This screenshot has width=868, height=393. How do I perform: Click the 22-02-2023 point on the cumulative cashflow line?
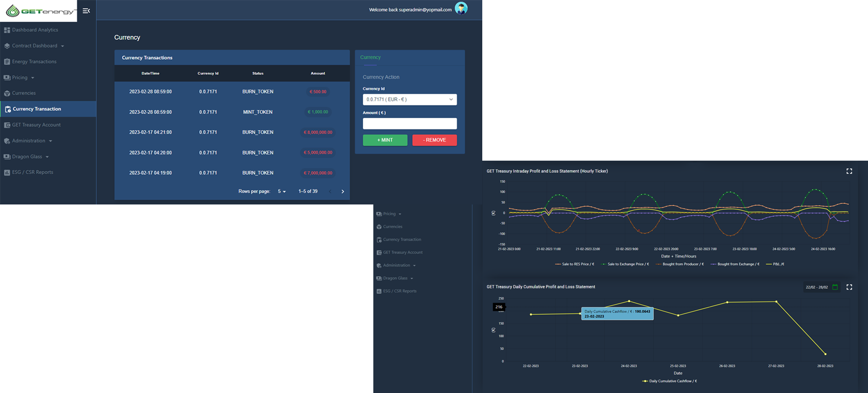(x=531, y=315)
